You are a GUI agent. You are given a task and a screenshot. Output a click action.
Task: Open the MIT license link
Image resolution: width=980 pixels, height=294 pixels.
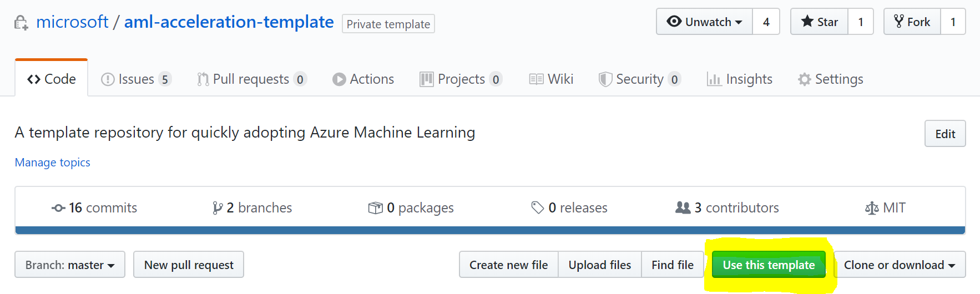click(885, 207)
